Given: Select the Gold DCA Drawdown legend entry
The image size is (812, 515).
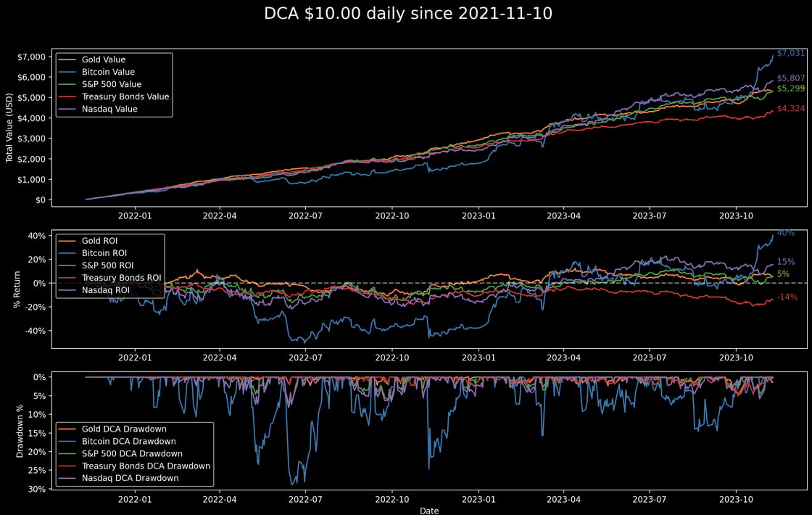Looking at the screenshot, I should (x=124, y=429).
